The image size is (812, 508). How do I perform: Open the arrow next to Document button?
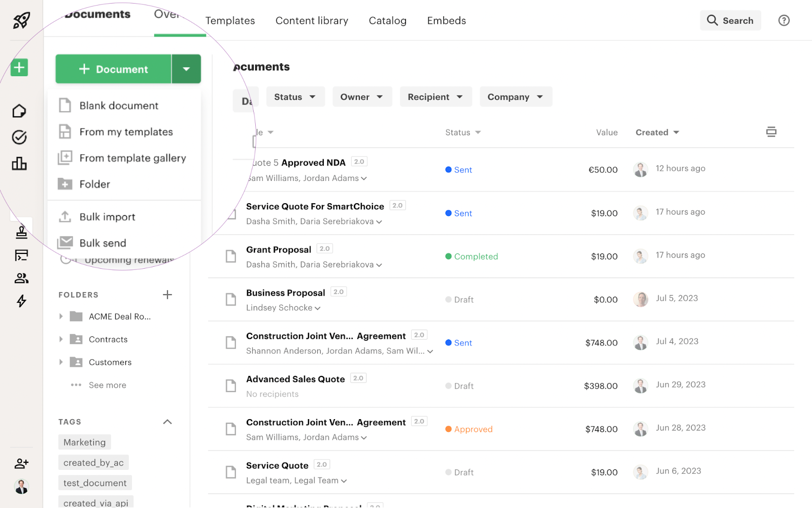pyautogui.click(x=186, y=69)
